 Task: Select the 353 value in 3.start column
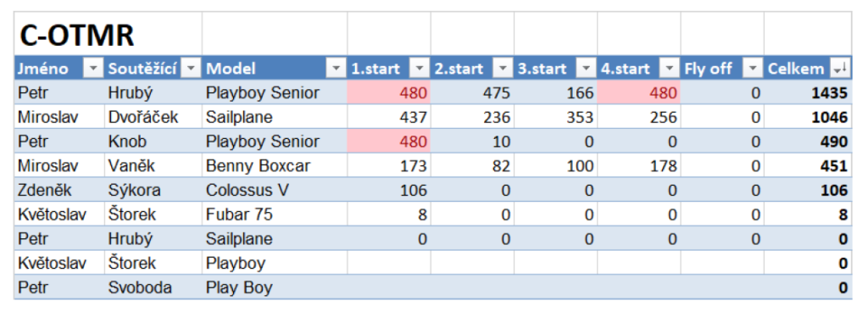(x=556, y=117)
